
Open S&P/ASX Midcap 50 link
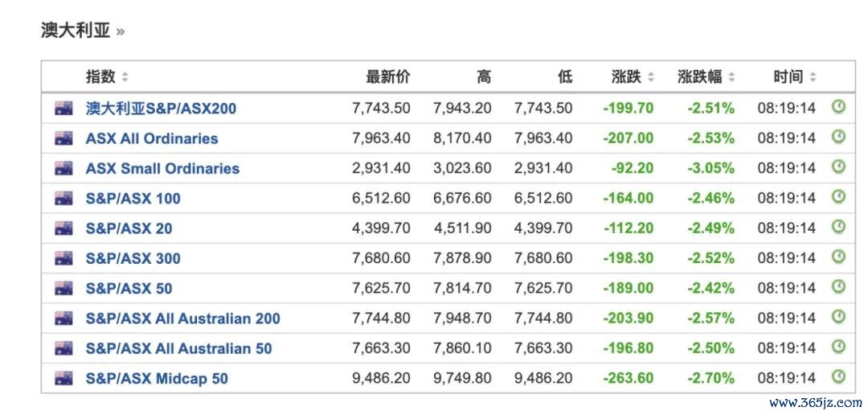point(157,379)
